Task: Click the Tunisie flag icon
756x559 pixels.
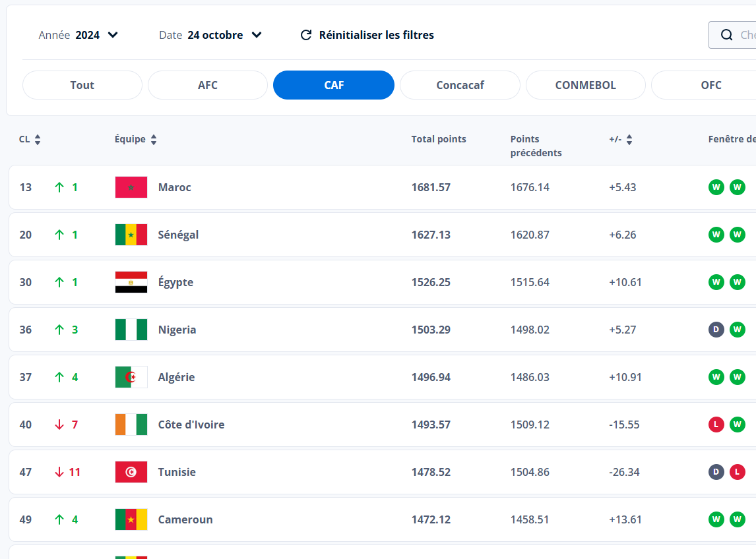Action: 131,472
